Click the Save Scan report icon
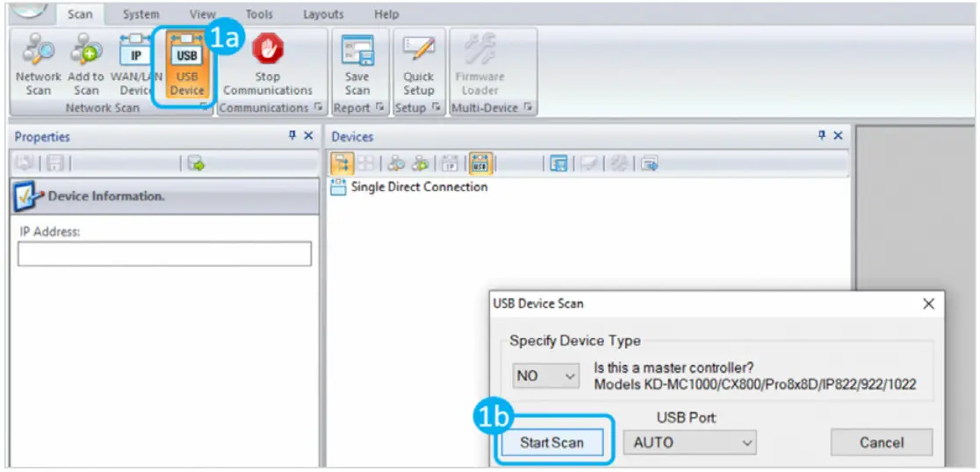Image resolution: width=980 pixels, height=472 pixels. 357,66
